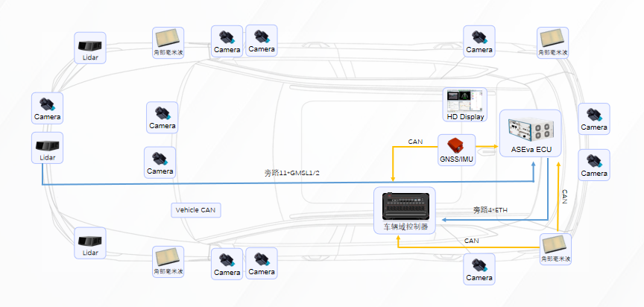Select the Camera directly below 车辆域控制器
Viewport: 644px width, 307px height.
click(x=479, y=269)
